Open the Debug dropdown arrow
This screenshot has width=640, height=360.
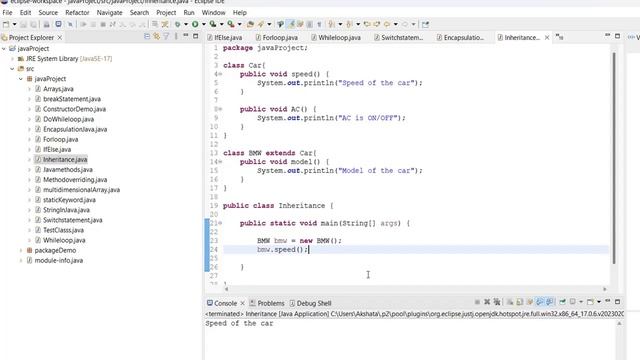186,24
